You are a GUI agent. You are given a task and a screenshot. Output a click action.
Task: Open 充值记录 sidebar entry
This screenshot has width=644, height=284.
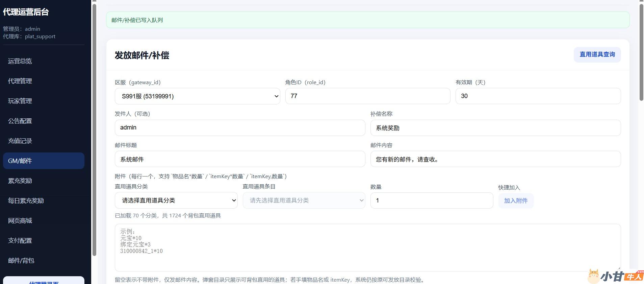click(x=20, y=141)
